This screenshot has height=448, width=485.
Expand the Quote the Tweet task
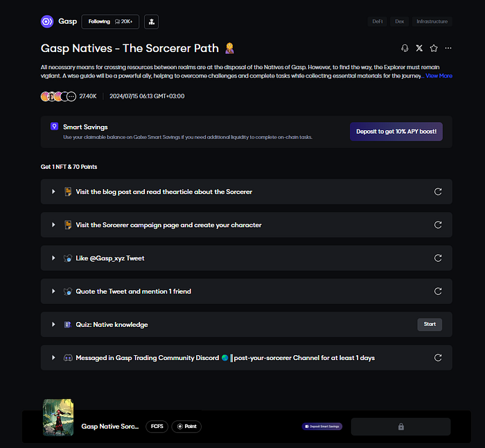[53, 292]
